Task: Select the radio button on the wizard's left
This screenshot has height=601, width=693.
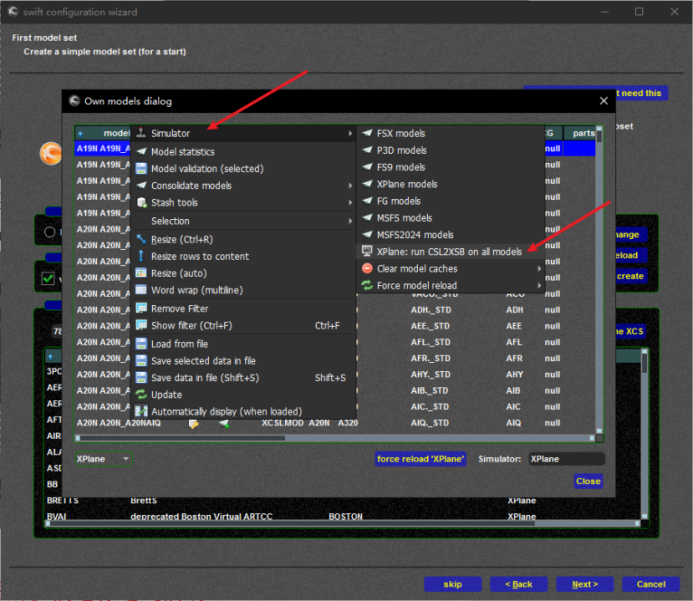Action: (x=48, y=232)
